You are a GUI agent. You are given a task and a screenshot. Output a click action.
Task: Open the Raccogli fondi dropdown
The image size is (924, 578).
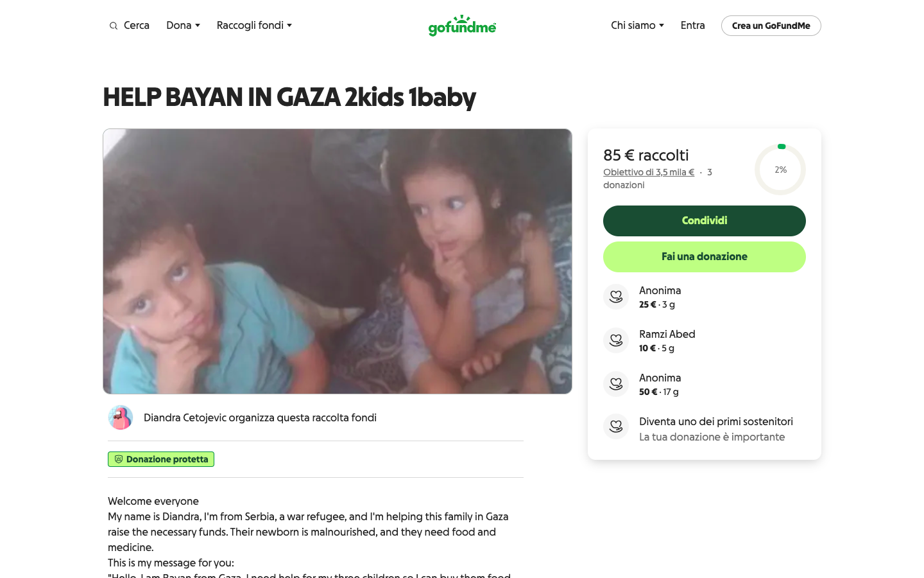point(254,25)
